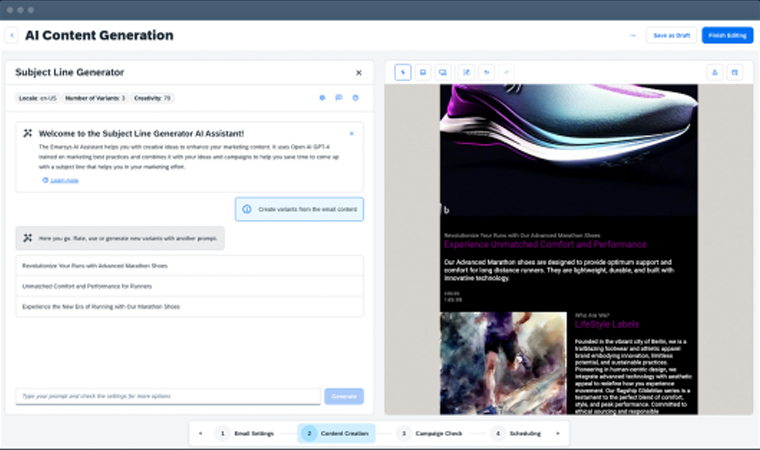This screenshot has height=450, width=760.
Task: Click the history clock icon in generator header
Action: click(x=355, y=98)
